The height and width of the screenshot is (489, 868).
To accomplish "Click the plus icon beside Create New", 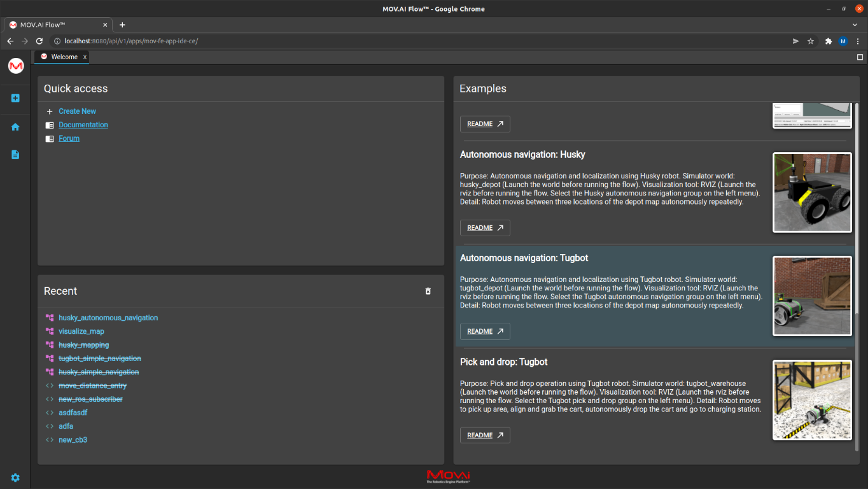I will [x=50, y=111].
